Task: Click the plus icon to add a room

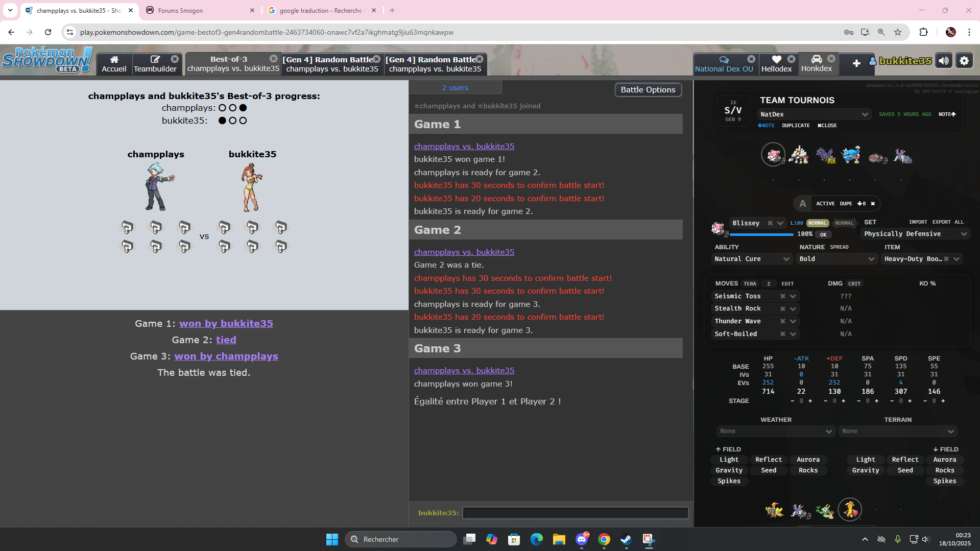Action: point(856,63)
